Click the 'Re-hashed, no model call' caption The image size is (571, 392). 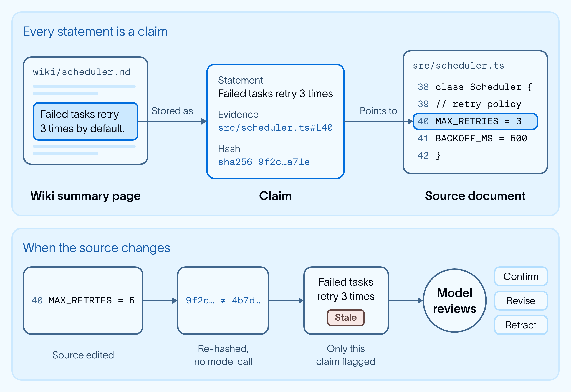(x=223, y=355)
